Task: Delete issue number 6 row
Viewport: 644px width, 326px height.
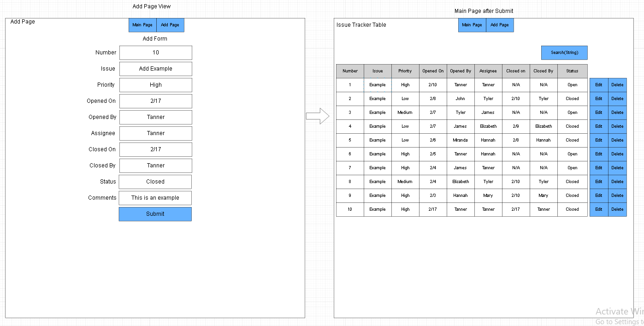Action: click(617, 154)
